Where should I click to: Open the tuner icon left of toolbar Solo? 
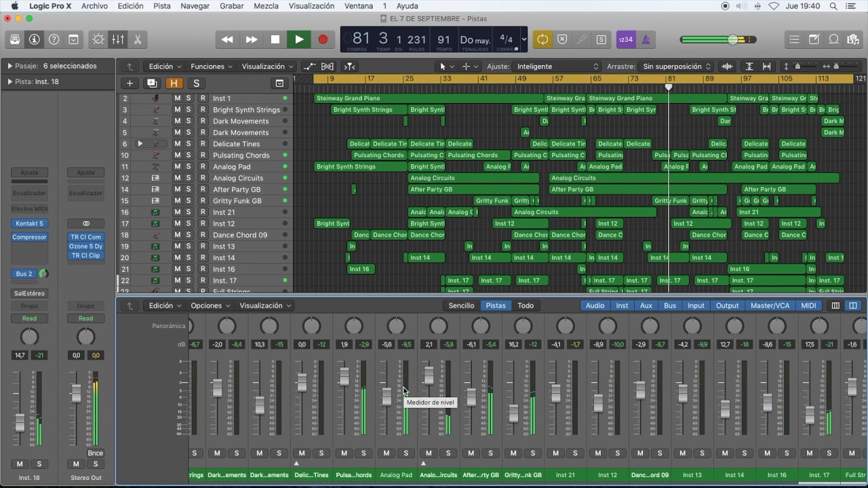[582, 39]
